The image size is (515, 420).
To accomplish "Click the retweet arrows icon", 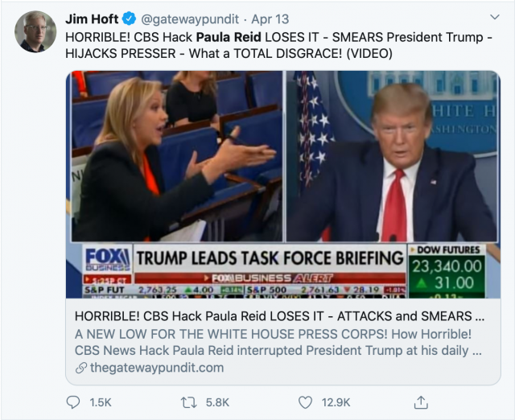I will [x=190, y=401].
